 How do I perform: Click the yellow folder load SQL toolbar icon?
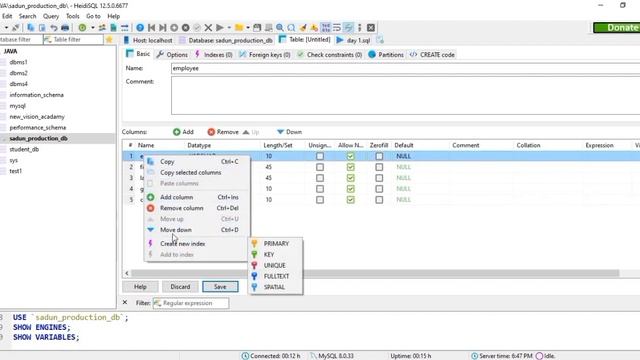(x=239, y=28)
